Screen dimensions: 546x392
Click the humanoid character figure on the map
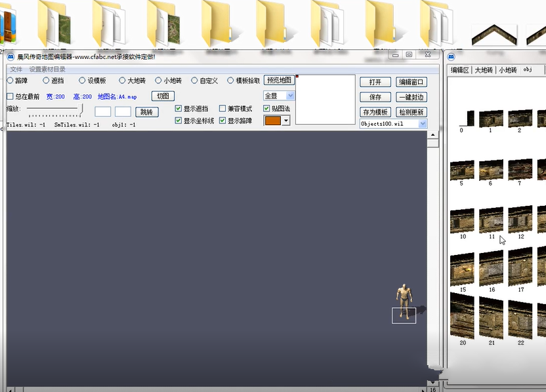tap(404, 302)
